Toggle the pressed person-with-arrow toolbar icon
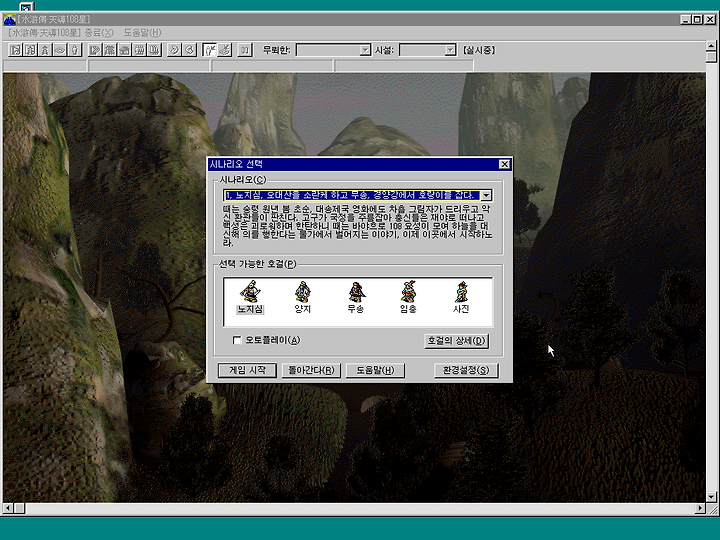The height and width of the screenshot is (540, 720). coord(209,50)
